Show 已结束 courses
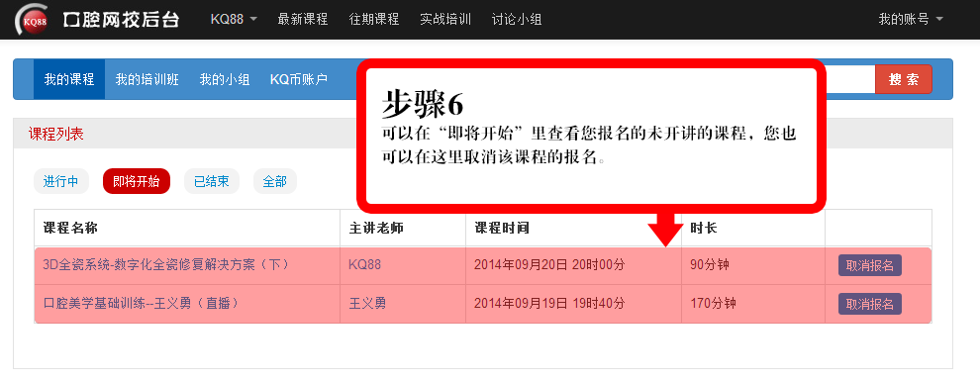Screen dimensions: 980x382 coord(211,181)
